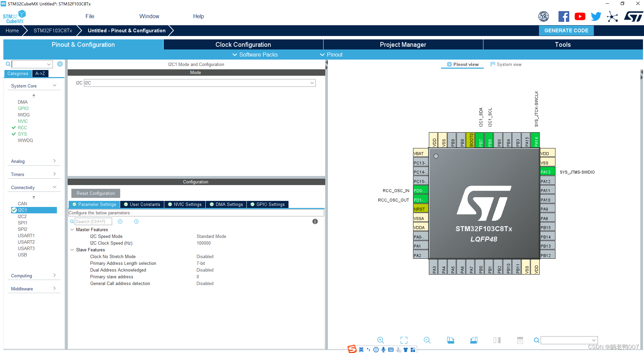The height and width of the screenshot is (353, 644).
Task: Open the NVIC Settings tab
Action: click(x=185, y=204)
